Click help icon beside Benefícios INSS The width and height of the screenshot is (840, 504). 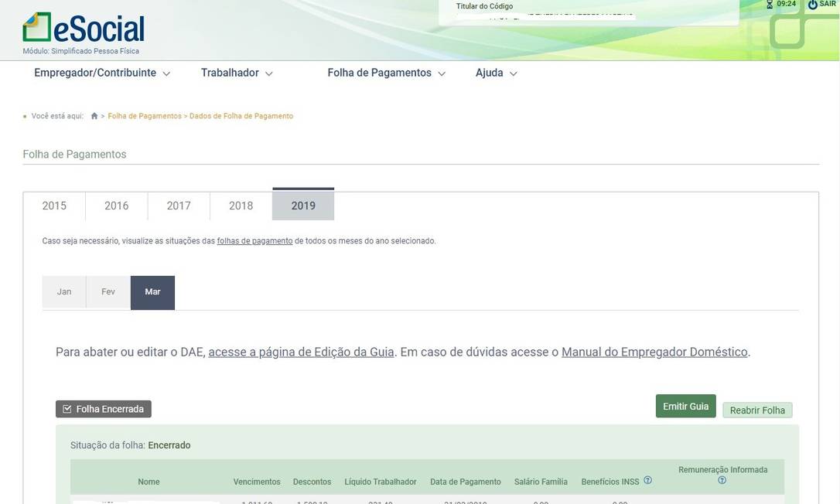point(647,480)
